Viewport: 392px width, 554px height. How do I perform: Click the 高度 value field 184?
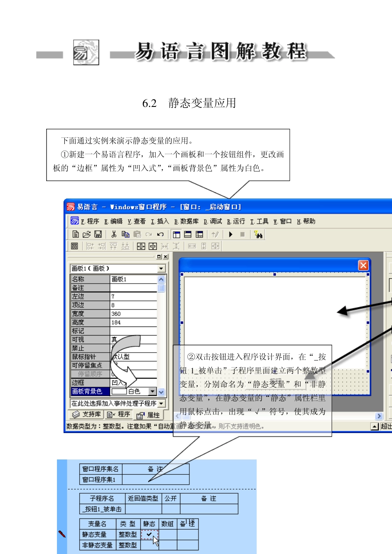(x=134, y=323)
